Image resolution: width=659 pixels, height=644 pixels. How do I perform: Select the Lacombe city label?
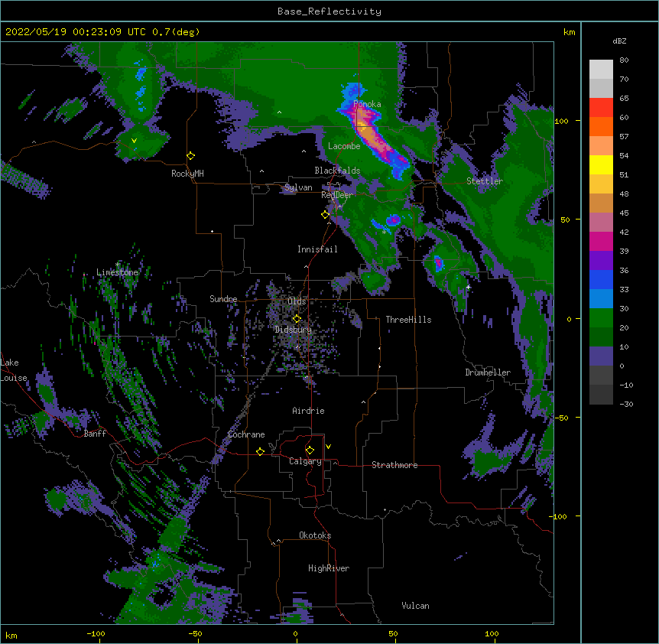tap(344, 146)
